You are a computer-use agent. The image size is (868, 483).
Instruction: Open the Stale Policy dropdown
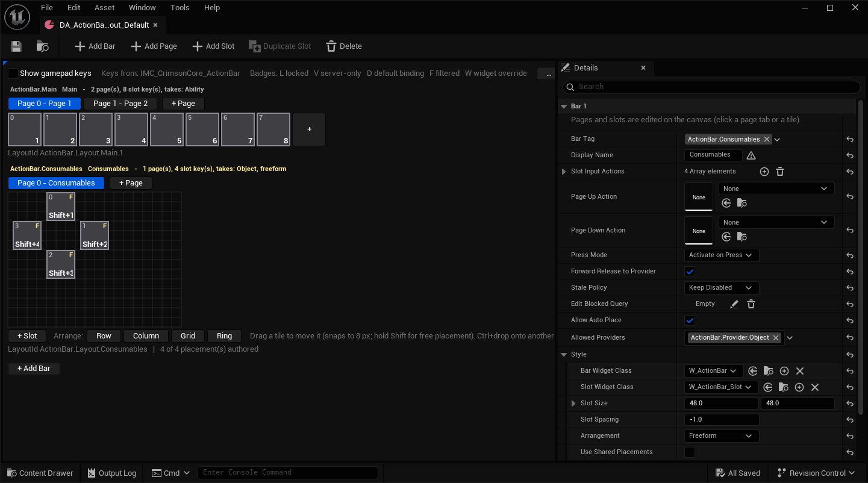tap(722, 288)
